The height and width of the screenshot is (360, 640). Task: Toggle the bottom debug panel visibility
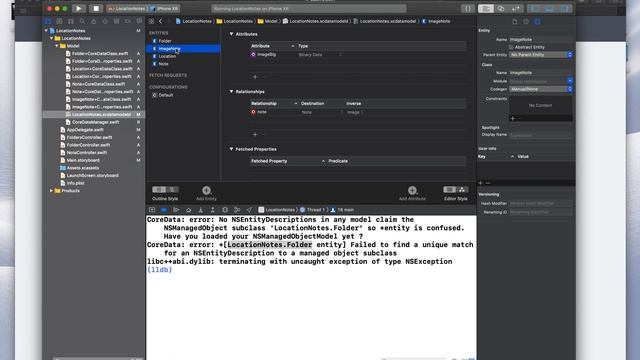click(x=549, y=9)
